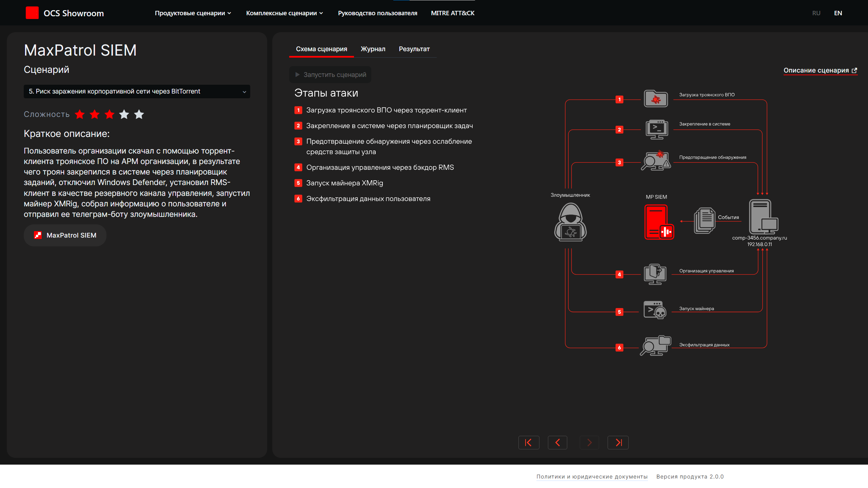Click the comp-3456.company.ru host label
The image size is (868, 488).
coord(759,238)
